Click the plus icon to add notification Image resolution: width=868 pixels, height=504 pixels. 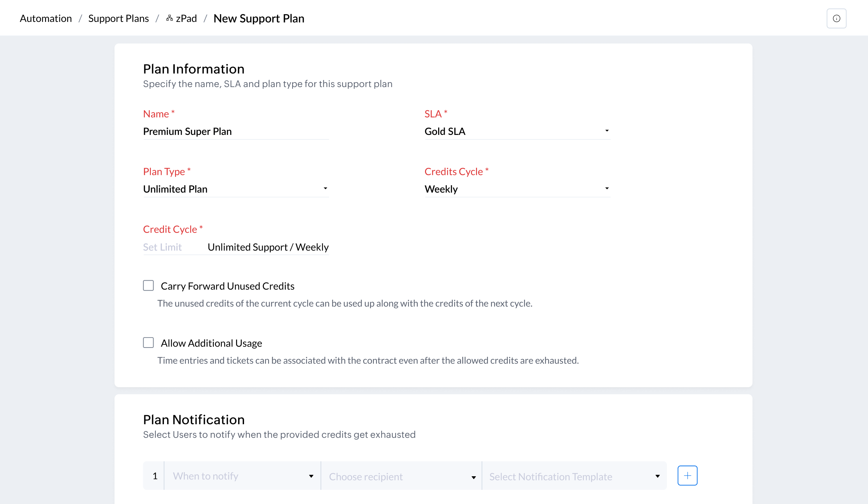click(687, 475)
